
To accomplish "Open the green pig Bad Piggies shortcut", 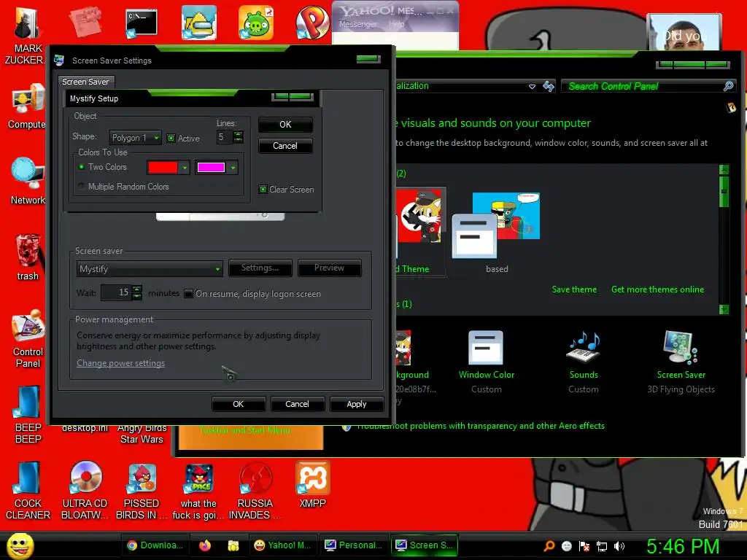I will 256,23.
